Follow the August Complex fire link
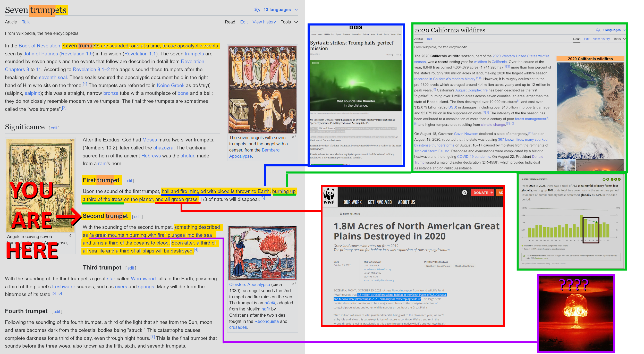The width and height of the screenshot is (644, 354). [x=471, y=90]
